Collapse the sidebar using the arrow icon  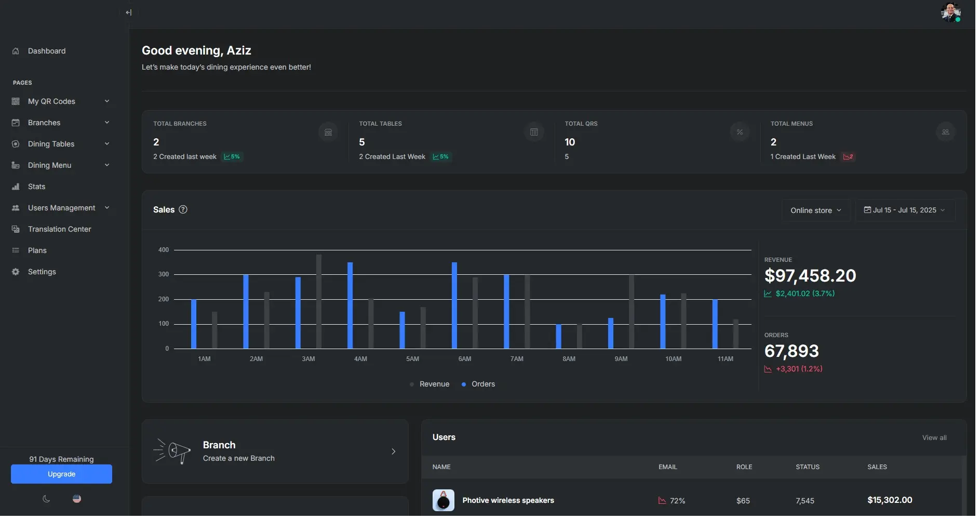[128, 12]
